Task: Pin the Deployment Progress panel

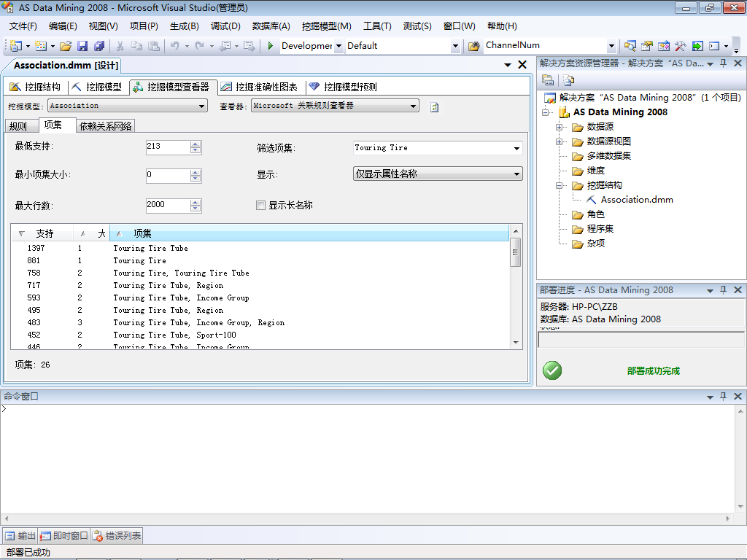Action: tap(724, 290)
